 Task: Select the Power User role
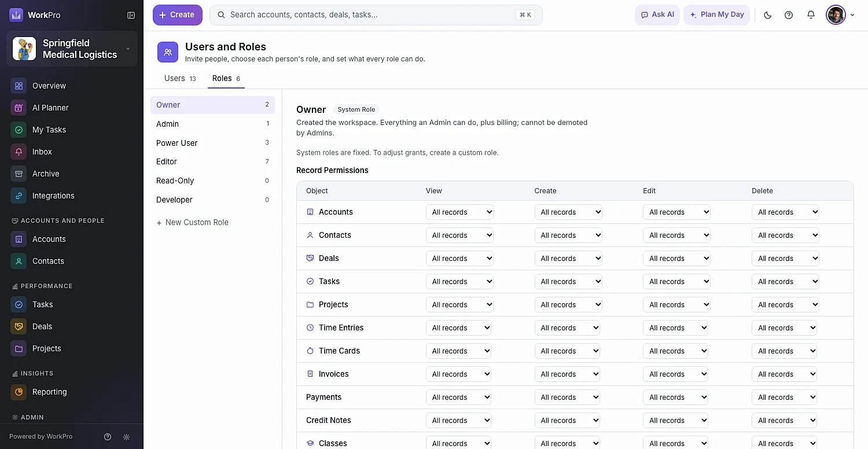coord(212,143)
